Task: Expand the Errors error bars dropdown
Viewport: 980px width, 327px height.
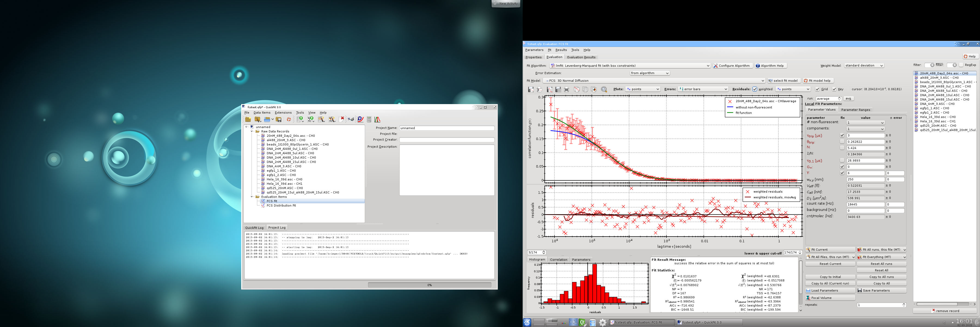Action: pyautogui.click(x=703, y=89)
